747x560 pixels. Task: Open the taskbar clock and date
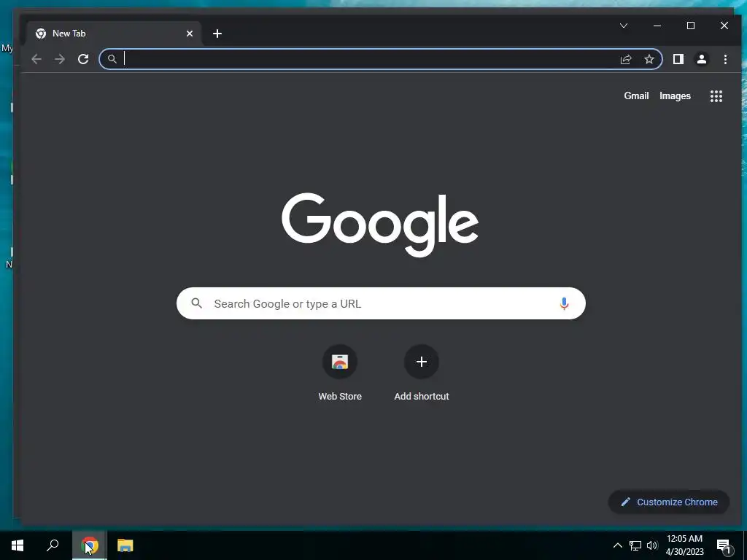[684, 545]
